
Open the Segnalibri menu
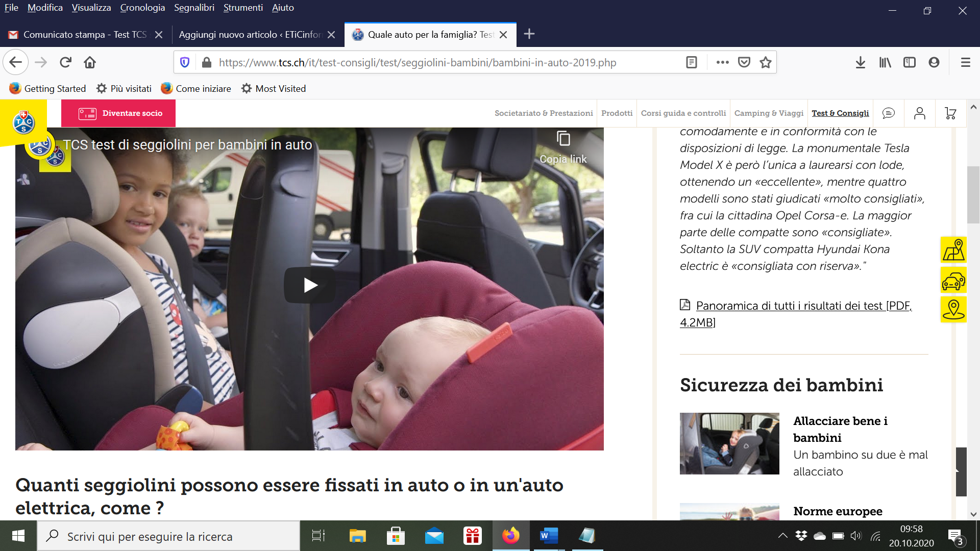click(194, 8)
